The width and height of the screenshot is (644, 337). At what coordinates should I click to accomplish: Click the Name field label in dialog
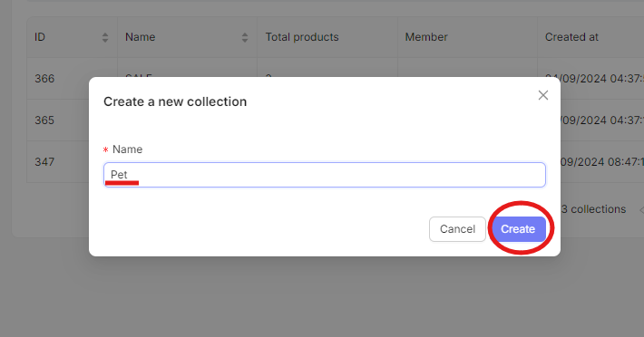127,149
